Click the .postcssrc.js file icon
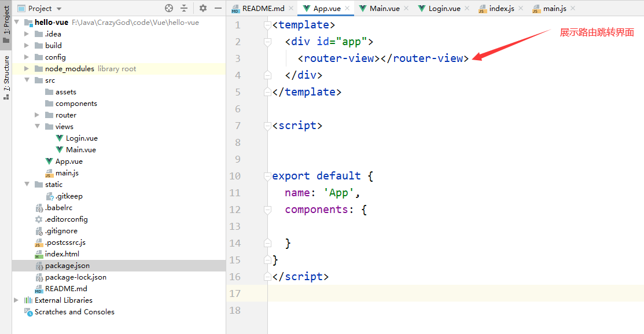 pos(39,243)
